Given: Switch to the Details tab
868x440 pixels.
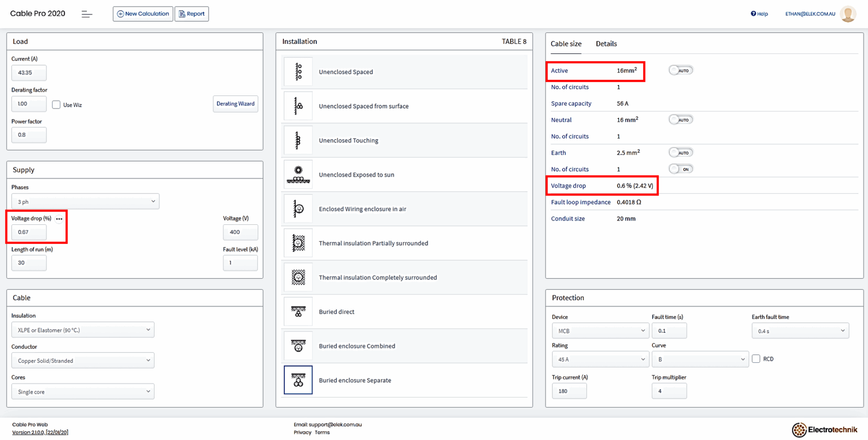Looking at the screenshot, I should tap(606, 44).
